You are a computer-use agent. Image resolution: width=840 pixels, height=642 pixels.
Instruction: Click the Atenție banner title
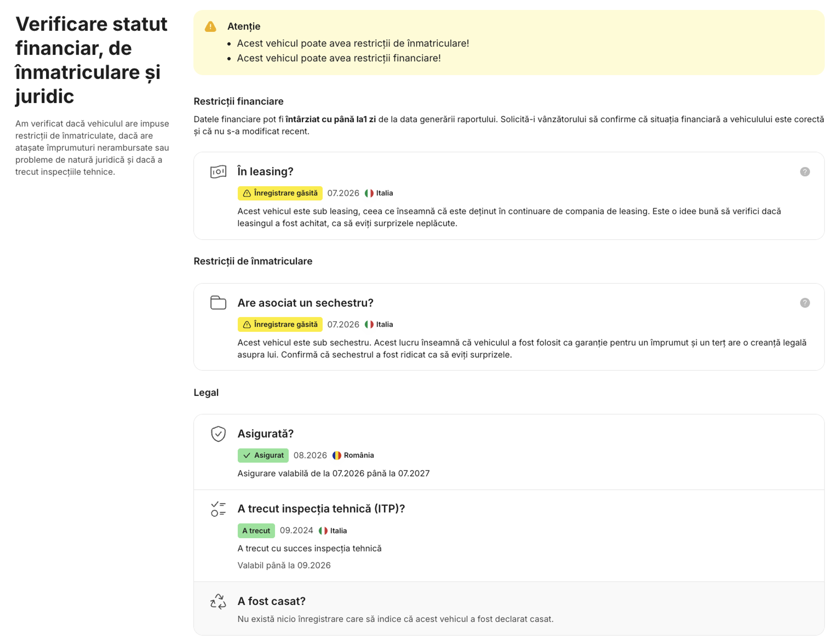(x=243, y=27)
